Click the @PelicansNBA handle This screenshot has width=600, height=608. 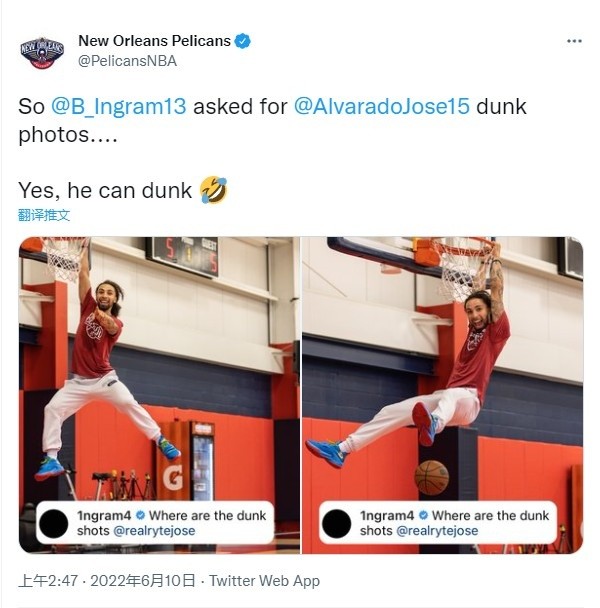point(127,61)
